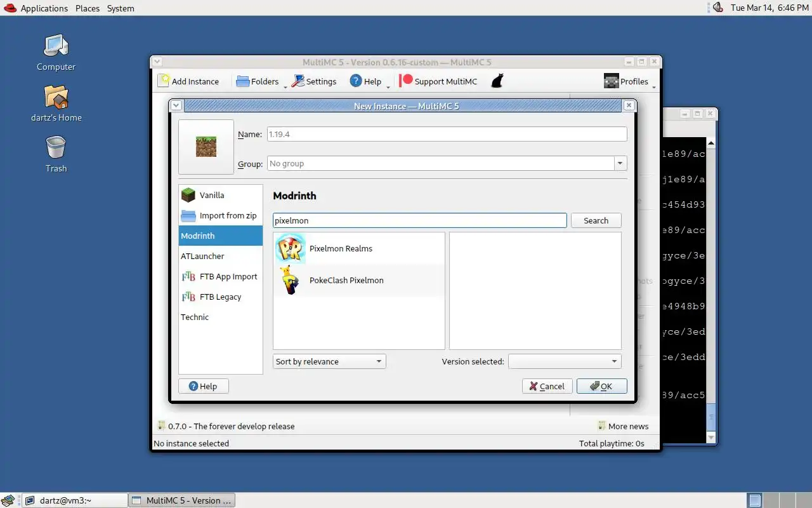This screenshot has width=812, height=508.
Task: Click the FTB App Import logo icon
Action: click(188, 276)
